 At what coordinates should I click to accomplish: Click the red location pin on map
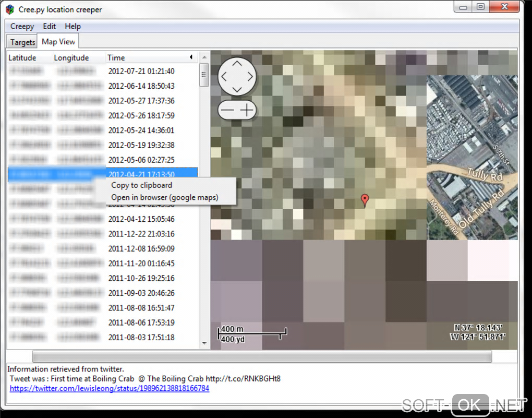tap(365, 200)
